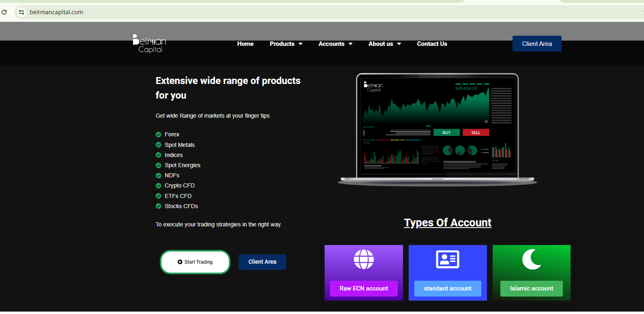The width and height of the screenshot is (644, 314).
Task: Expand the Accounts dropdown menu
Action: tap(335, 44)
